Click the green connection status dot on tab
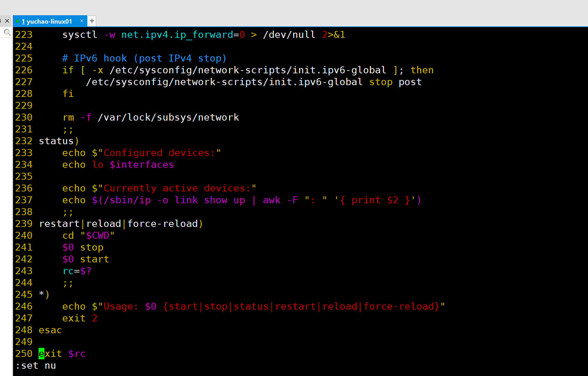The image size is (588, 376). (x=17, y=22)
